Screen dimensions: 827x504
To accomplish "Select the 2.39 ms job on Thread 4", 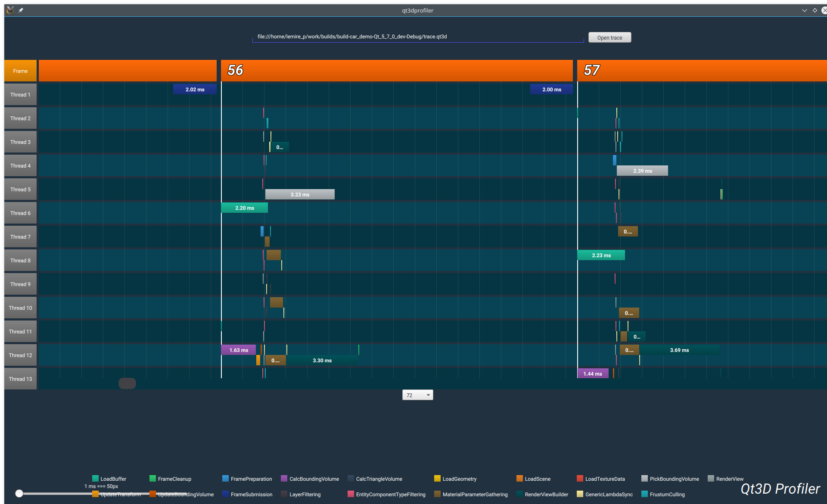I will tap(642, 171).
